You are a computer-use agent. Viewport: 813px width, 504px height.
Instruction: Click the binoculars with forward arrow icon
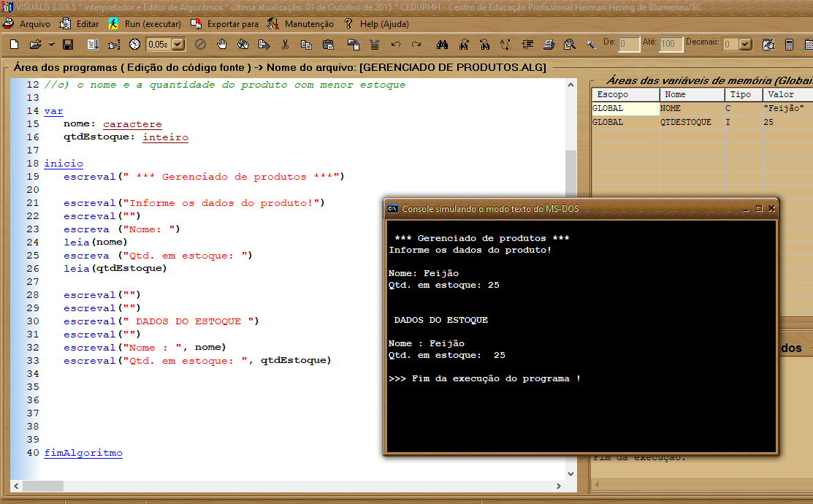(x=464, y=45)
